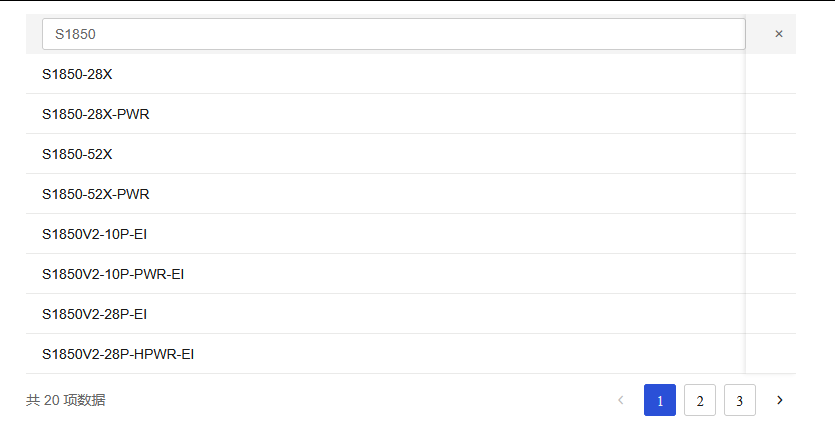The image size is (835, 435).
Task: Click the '共 20 项数据' total count label
Action: (x=66, y=400)
